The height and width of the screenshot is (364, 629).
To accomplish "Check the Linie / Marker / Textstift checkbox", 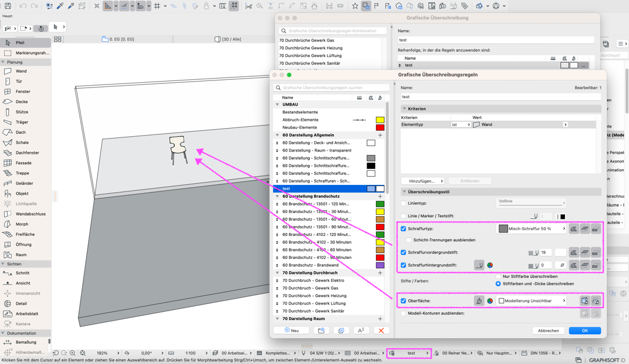I will pyautogui.click(x=403, y=215).
